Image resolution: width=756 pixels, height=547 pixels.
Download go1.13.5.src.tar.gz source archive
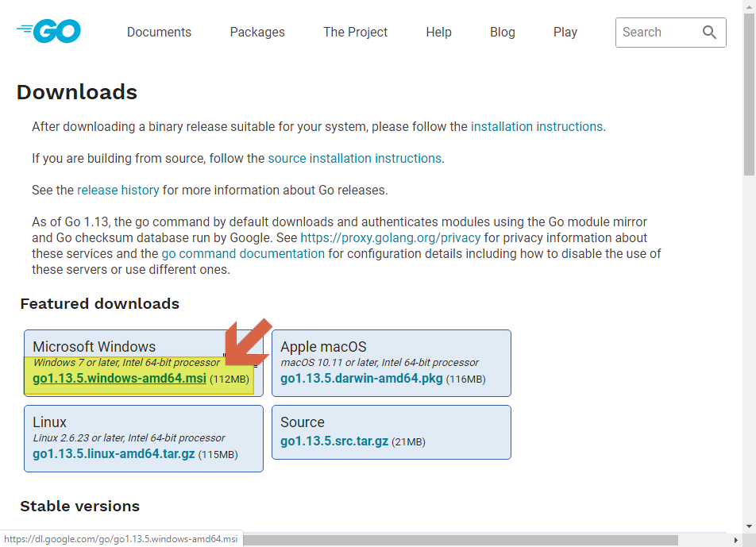334,441
